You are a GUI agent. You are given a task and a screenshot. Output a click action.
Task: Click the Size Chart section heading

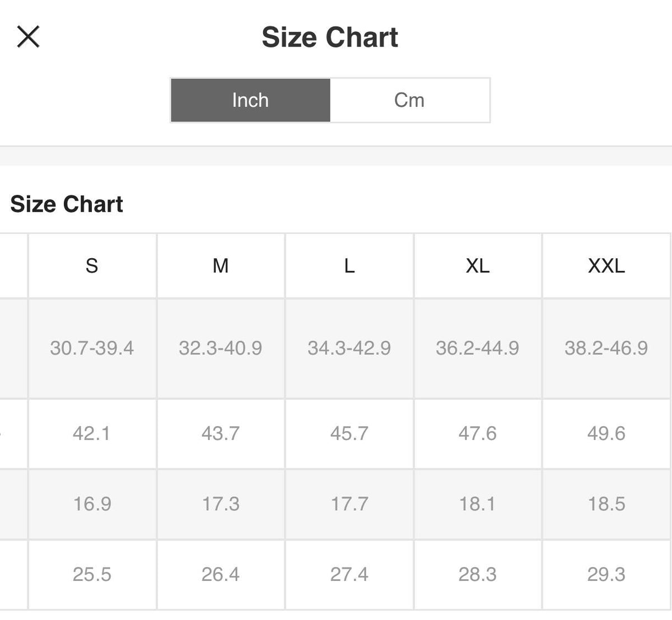67,204
